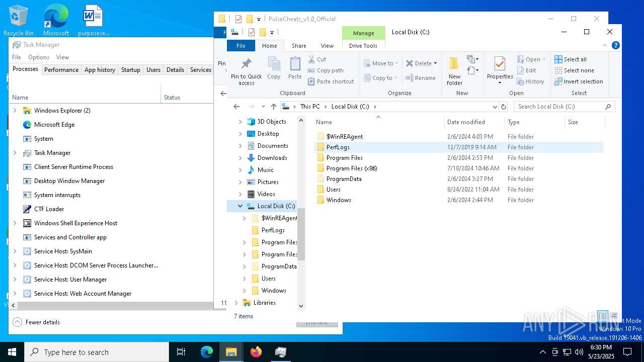Expand Users folder in navigation tree
The width and height of the screenshot is (644, 362).
point(244,279)
